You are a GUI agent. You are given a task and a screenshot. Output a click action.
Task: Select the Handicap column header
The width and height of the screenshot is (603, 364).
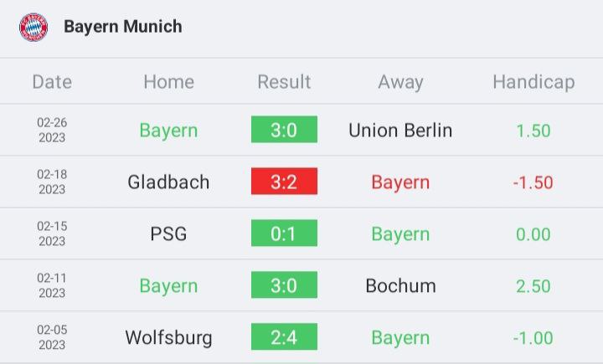533,82
